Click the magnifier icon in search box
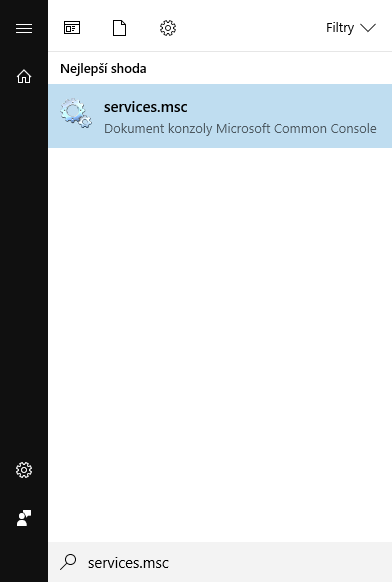This screenshot has height=582, width=392. click(68, 562)
